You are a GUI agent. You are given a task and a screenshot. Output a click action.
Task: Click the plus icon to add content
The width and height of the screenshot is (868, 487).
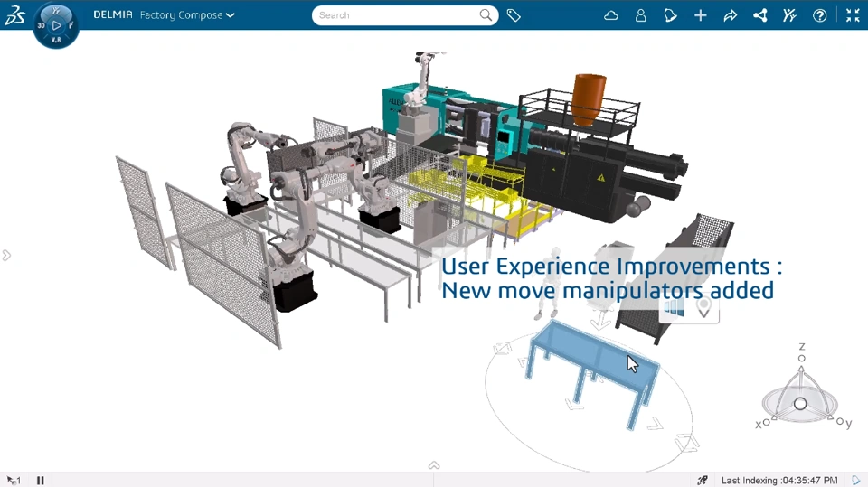(700, 15)
